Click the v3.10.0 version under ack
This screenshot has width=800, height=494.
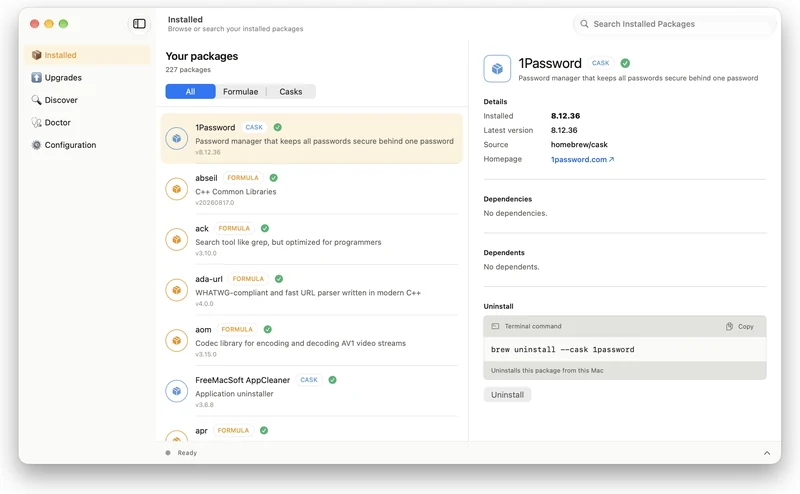[x=206, y=253]
